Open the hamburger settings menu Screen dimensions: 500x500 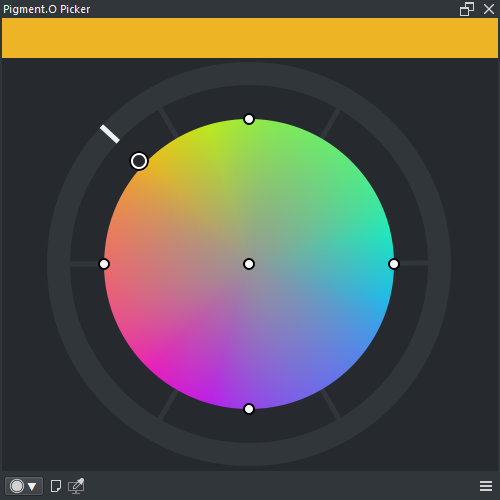pos(486,486)
